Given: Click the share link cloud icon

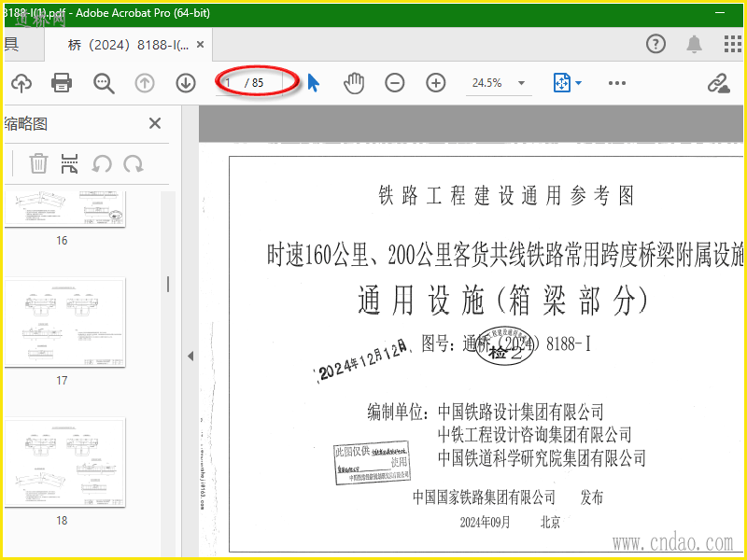Looking at the screenshot, I should coord(718,83).
